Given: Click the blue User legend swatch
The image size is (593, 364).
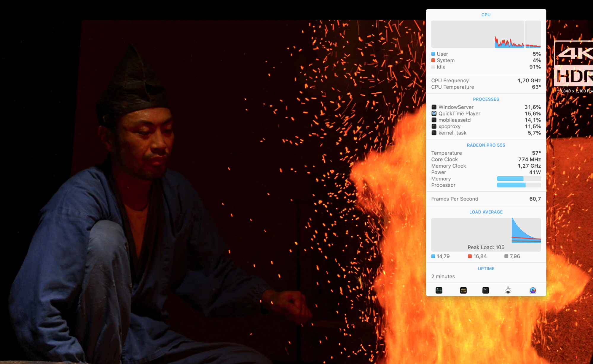Looking at the screenshot, I should (x=433, y=54).
